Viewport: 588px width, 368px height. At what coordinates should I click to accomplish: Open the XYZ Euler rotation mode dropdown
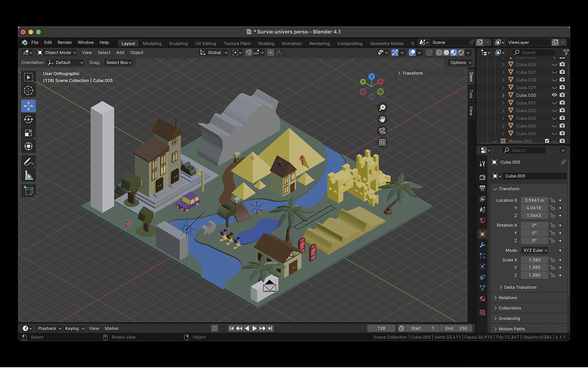click(x=535, y=251)
